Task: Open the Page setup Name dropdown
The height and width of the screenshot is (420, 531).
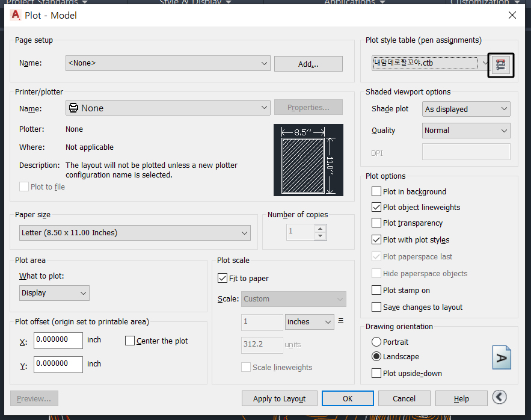Action: point(168,63)
